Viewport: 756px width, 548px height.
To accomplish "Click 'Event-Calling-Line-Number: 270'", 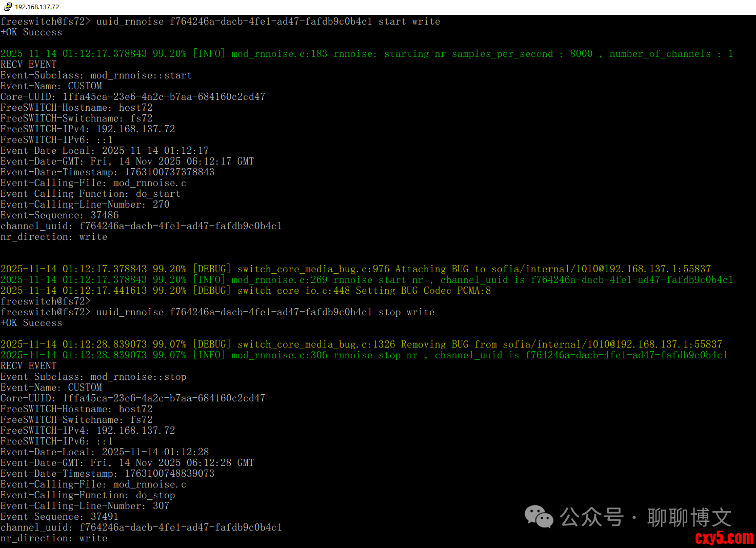I will 85,205.
